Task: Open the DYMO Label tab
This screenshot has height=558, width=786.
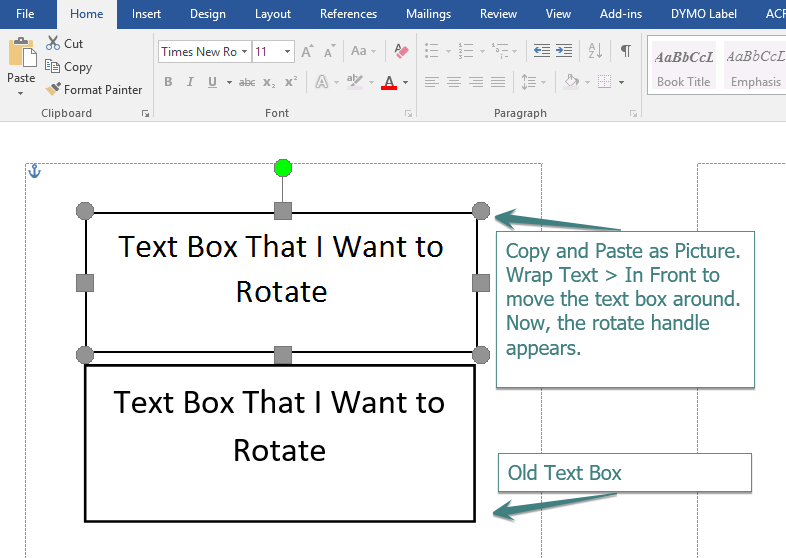Action: (704, 14)
